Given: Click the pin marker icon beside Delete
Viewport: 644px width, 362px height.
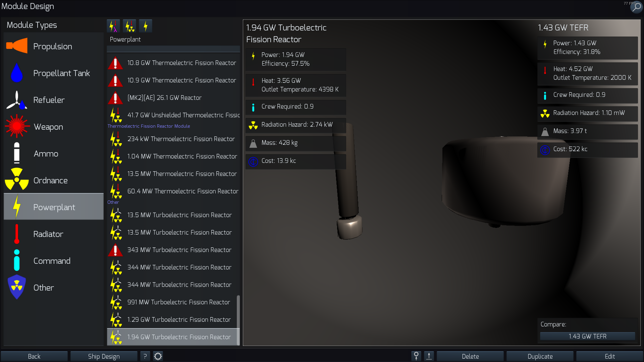Looking at the screenshot, I should click(x=416, y=356).
